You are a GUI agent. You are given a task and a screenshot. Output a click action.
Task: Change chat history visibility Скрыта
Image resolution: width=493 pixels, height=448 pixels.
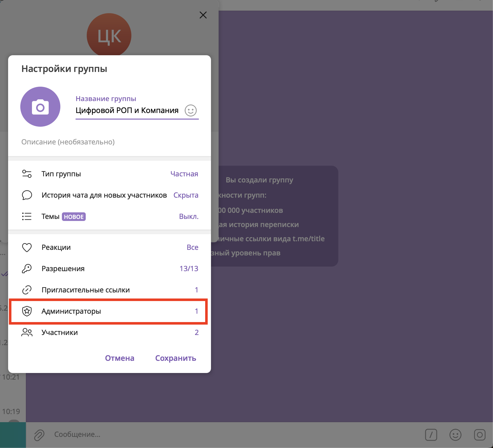click(186, 195)
